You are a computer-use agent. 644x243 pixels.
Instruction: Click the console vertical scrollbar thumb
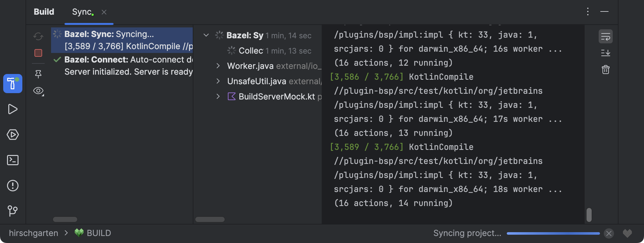[589, 215]
